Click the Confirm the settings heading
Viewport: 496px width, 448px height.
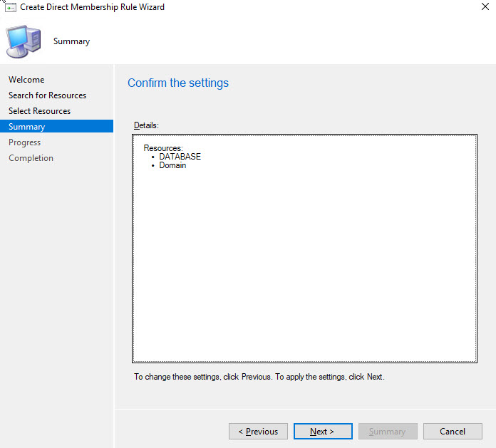178,83
